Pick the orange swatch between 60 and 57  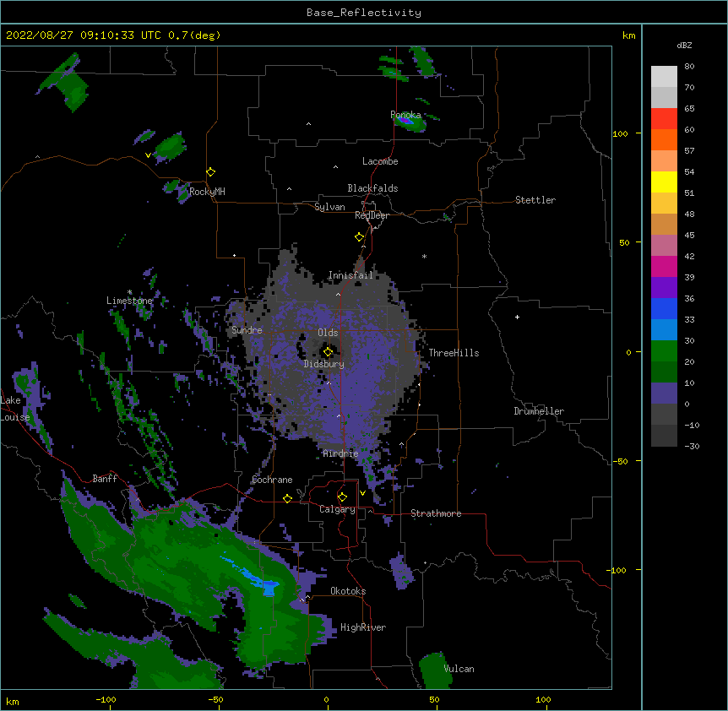pos(664,139)
